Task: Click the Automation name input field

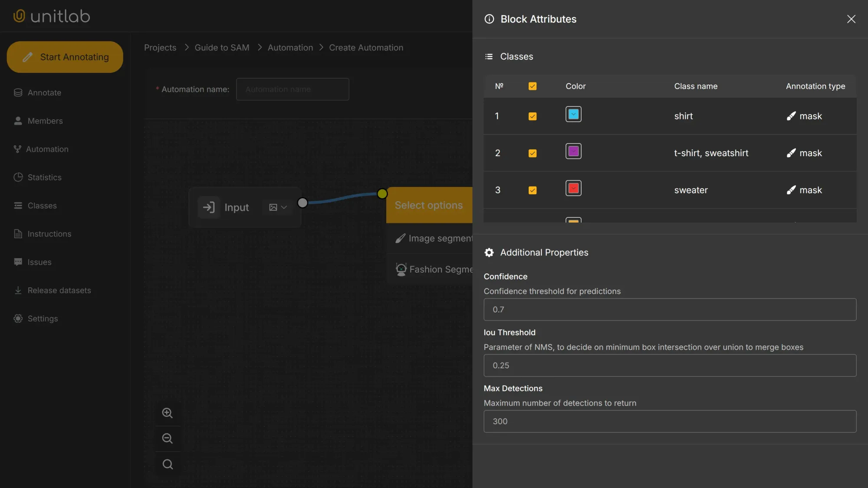Action: (293, 89)
